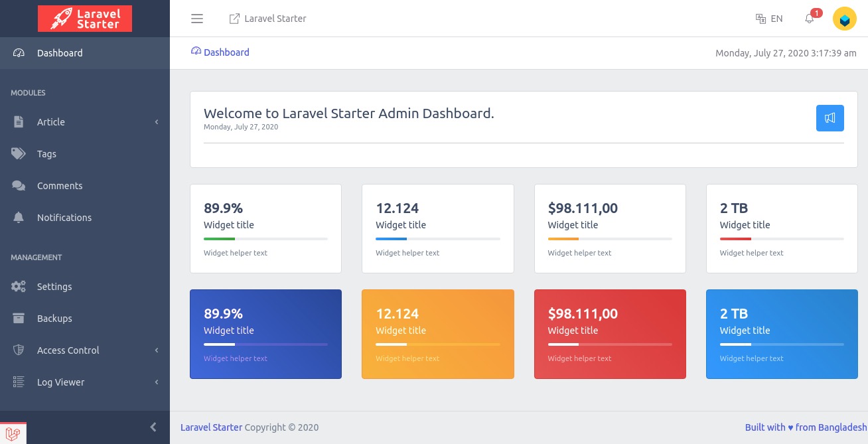The width and height of the screenshot is (868, 444).
Task: Open the Tags module
Action: pyautogui.click(x=85, y=154)
